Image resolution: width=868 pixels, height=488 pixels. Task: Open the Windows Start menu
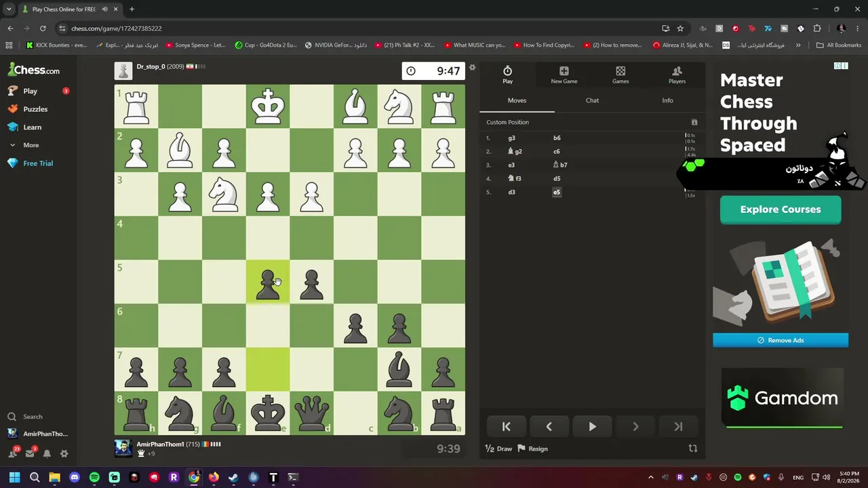coord(14,477)
